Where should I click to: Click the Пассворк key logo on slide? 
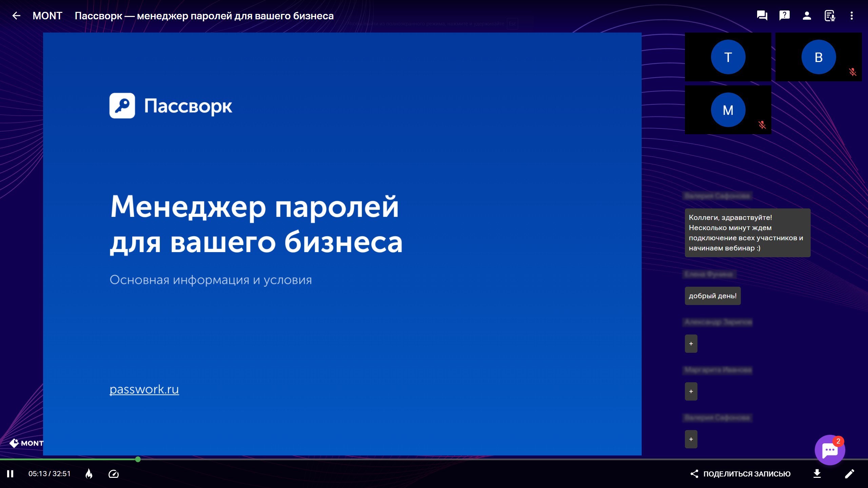pyautogui.click(x=122, y=106)
